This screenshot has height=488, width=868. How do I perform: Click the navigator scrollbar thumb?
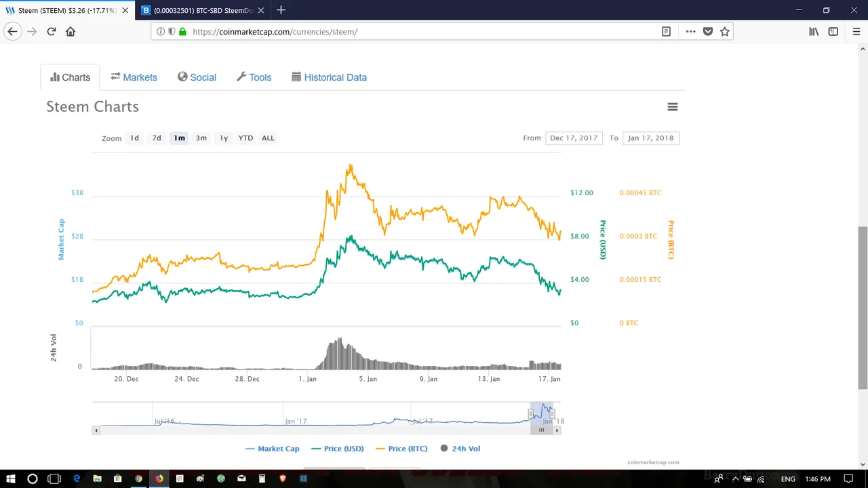coord(542,430)
